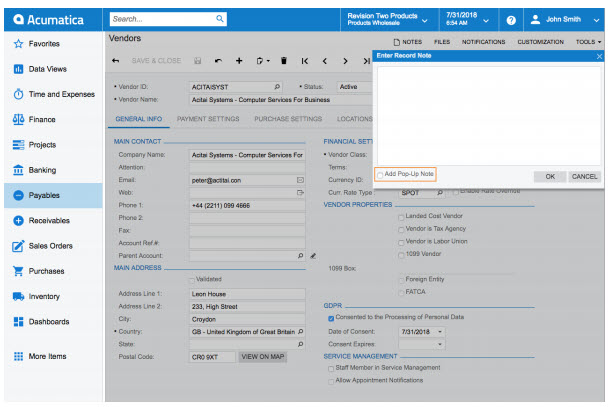The image size is (609, 407).
Task: Open Payables in the left navigation
Action: [x=50, y=195]
